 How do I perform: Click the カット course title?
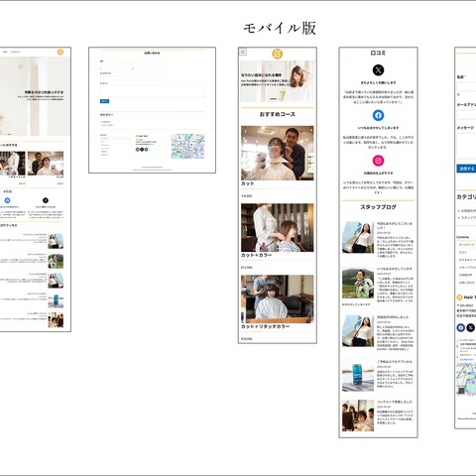[x=248, y=183]
